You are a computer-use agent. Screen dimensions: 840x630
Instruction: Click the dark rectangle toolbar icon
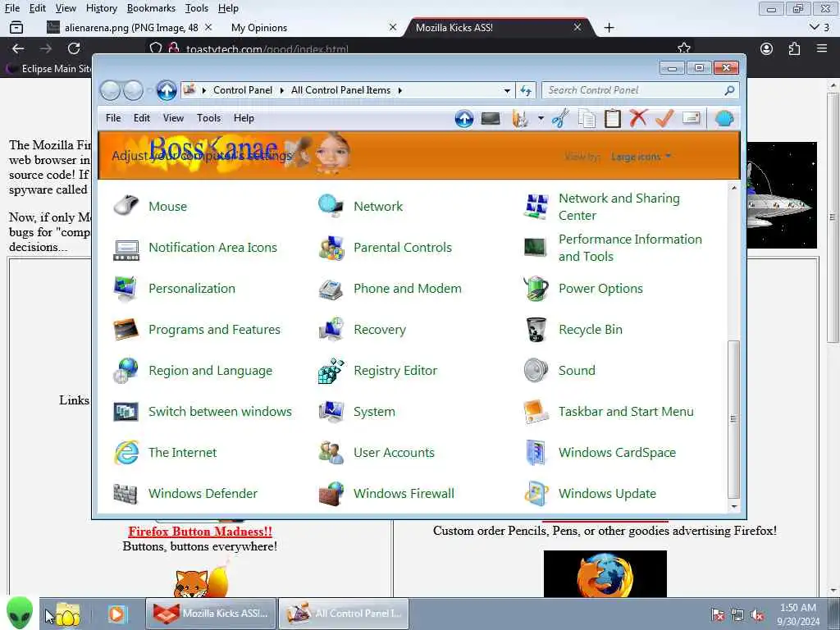[x=491, y=118]
